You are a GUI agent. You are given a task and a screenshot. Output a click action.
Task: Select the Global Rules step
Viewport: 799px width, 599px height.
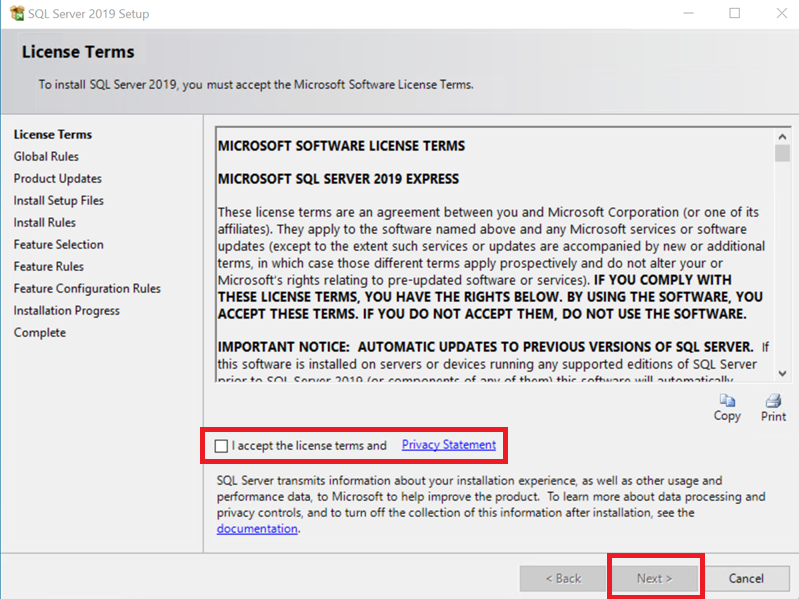point(46,157)
